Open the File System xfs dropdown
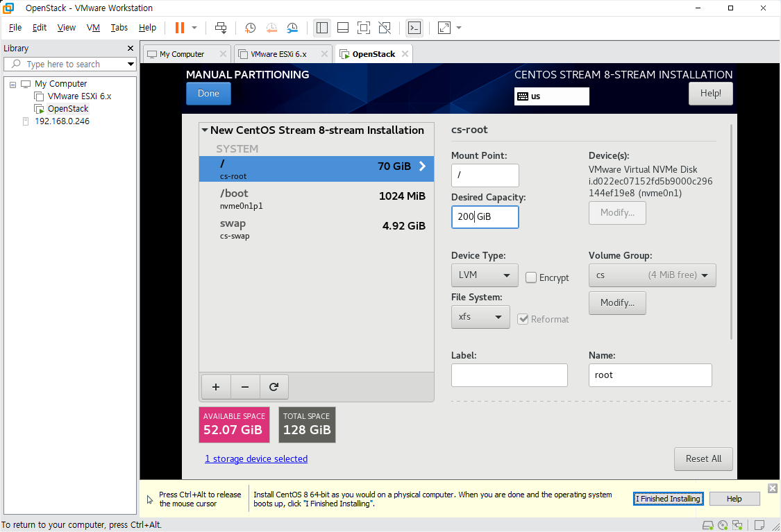 480,316
